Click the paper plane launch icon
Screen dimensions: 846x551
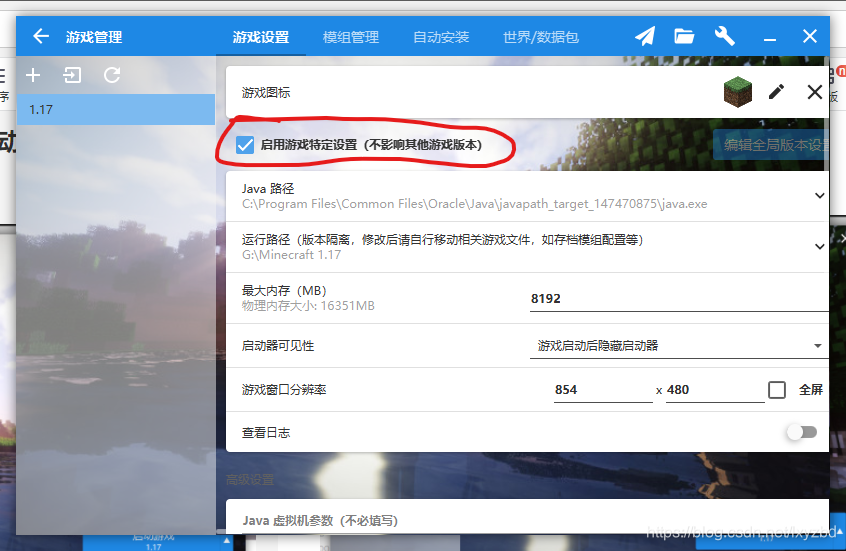(x=645, y=36)
